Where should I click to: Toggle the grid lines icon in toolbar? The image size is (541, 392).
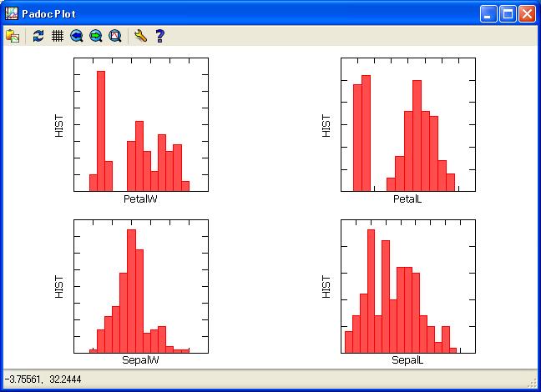click(58, 36)
